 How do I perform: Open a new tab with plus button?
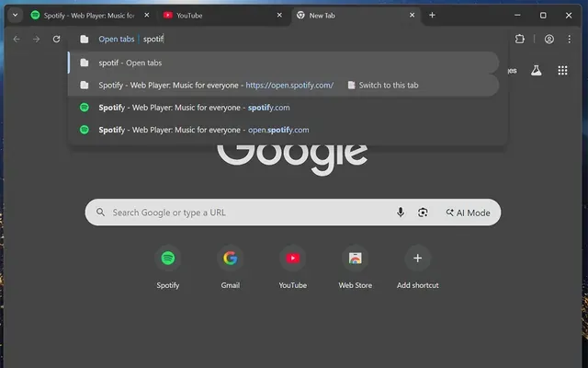[x=432, y=15]
